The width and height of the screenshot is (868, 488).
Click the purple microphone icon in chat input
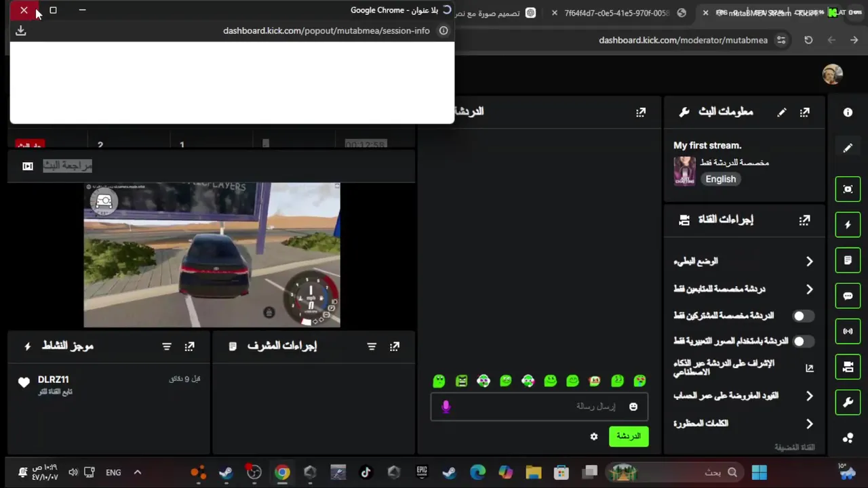(x=446, y=407)
